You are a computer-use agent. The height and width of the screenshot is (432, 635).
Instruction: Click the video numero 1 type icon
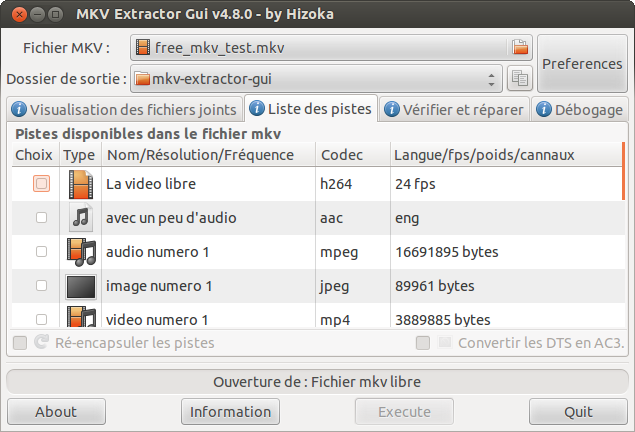point(80,318)
